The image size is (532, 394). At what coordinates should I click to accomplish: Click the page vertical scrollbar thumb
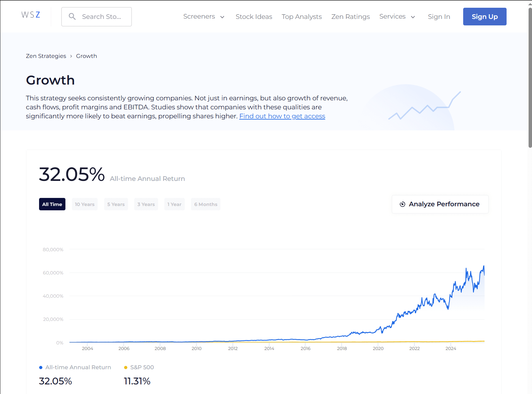coord(530,77)
